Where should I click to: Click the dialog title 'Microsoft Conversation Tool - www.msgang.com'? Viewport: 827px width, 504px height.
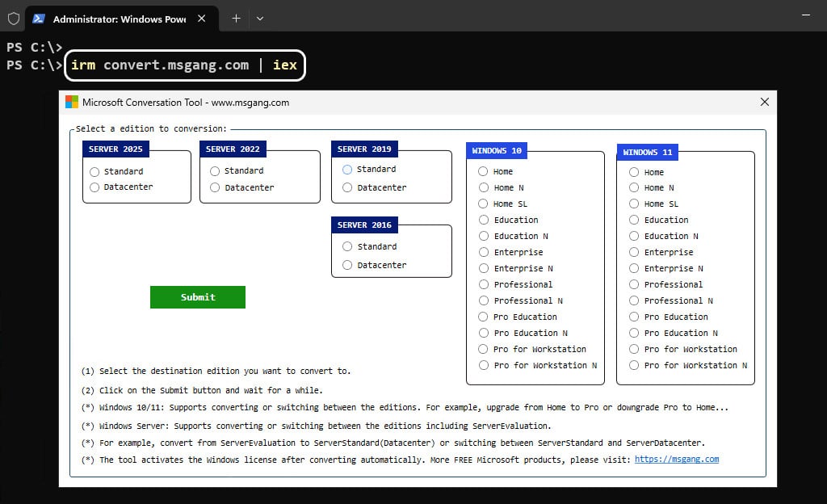(x=186, y=103)
